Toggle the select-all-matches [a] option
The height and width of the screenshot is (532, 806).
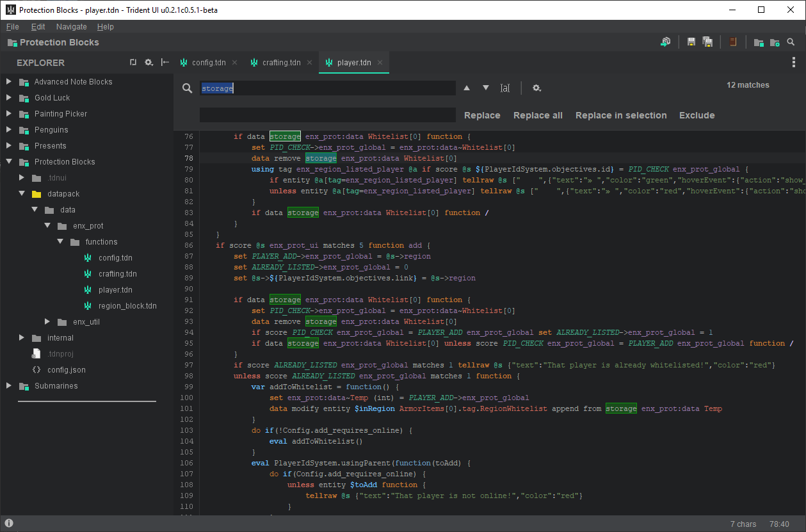(x=505, y=88)
